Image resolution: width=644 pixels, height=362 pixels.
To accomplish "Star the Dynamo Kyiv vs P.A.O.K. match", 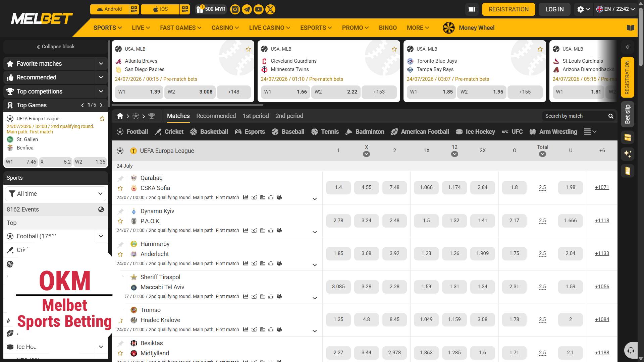I will tap(120, 221).
